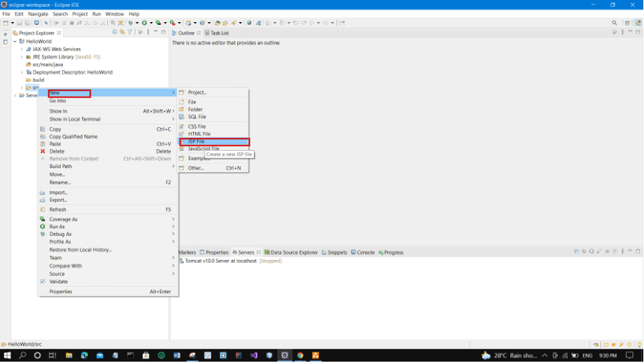The width and height of the screenshot is (644, 363).
Task: Click the Coverage run toolbar icon
Action: point(158,23)
